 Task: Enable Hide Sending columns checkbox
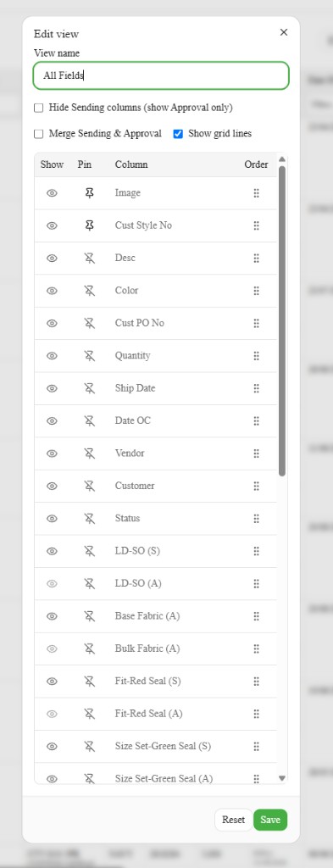coord(39,108)
